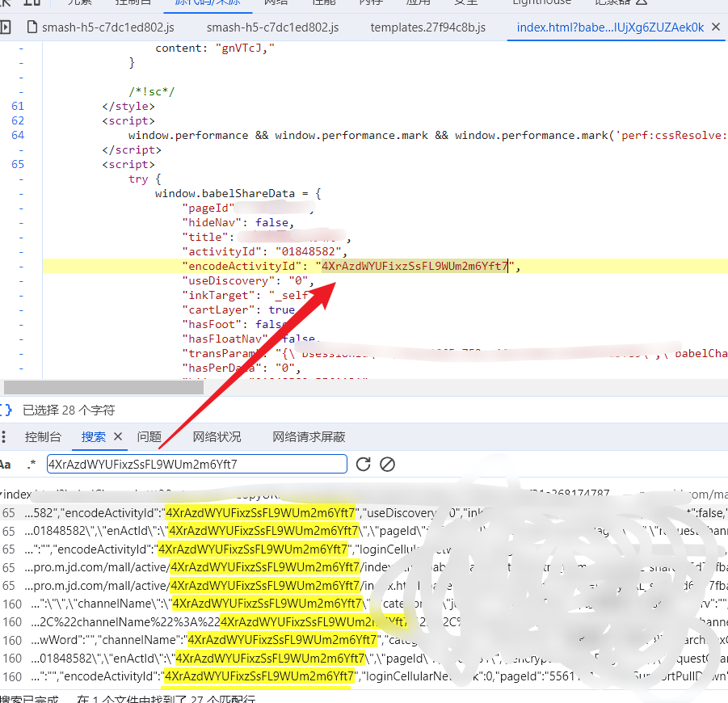Click the window.performance.mark code line
Screen dimensions: 728x703
coord(427,136)
